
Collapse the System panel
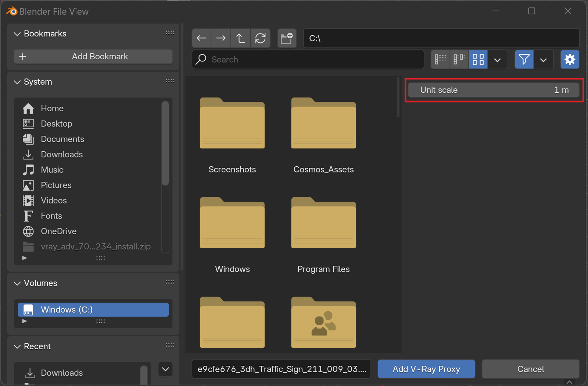tap(17, 82)
